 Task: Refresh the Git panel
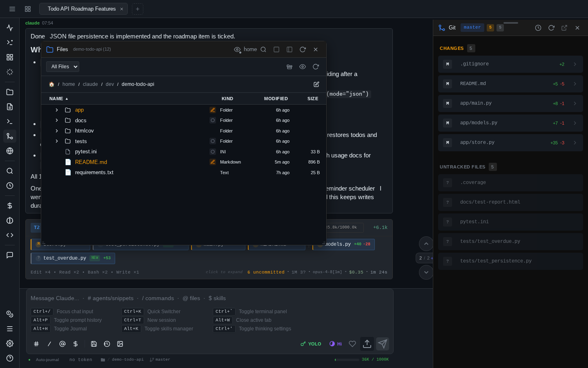(551, 28)
